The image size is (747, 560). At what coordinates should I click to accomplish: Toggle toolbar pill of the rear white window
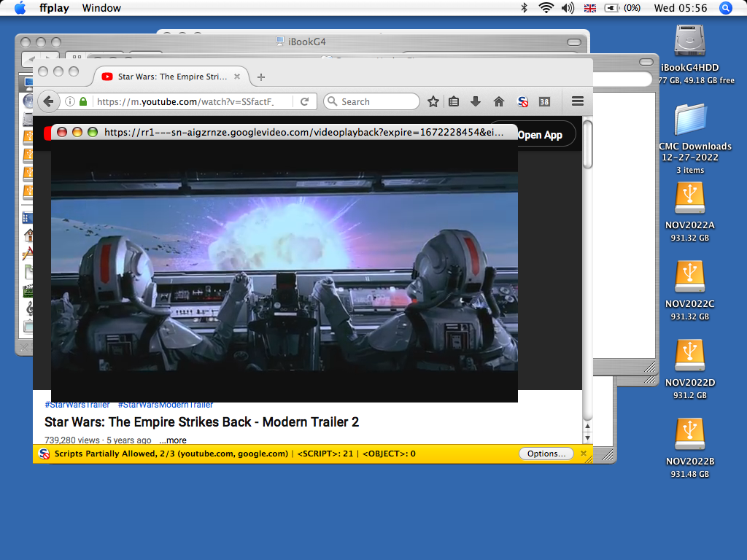click(x=646, y=62)
